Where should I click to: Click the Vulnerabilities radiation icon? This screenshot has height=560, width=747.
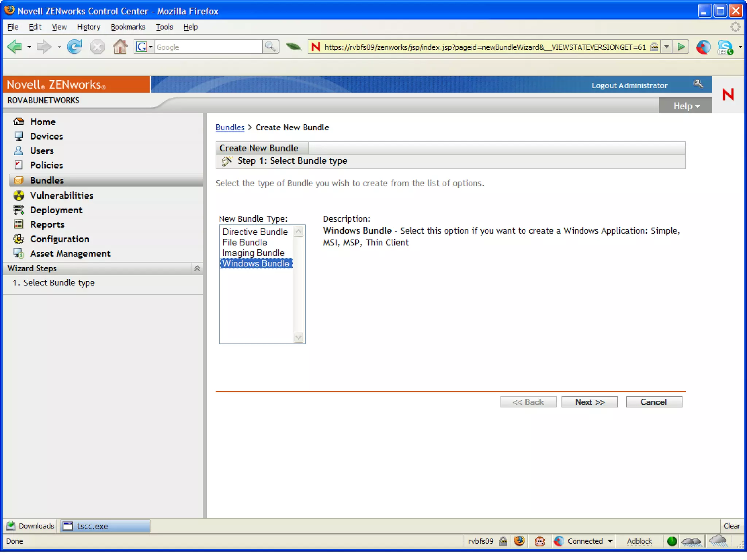point(19,195)
